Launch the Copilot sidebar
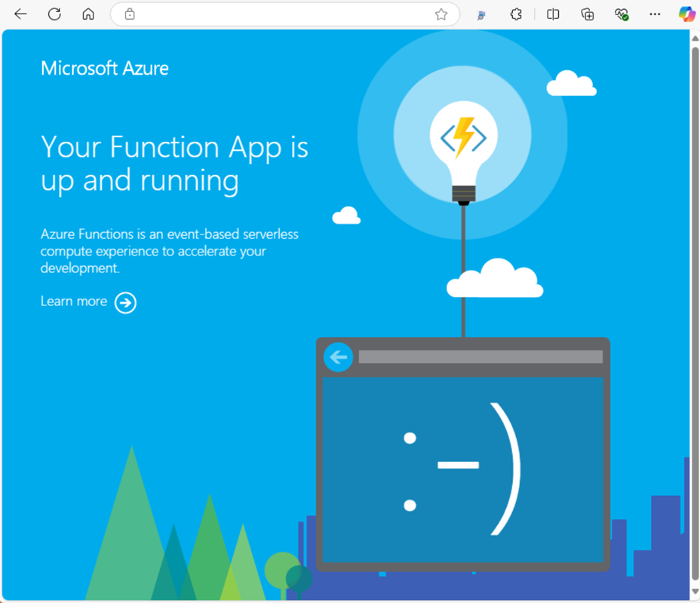Image resolution: width=700 pixels, height=603 pixels. coord(686,14)
